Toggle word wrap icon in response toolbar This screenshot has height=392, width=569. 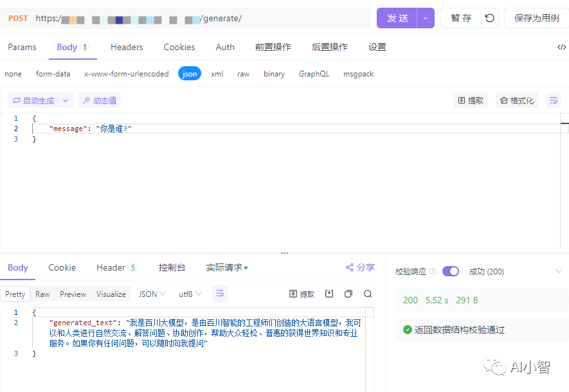pyautogui.click(x=220, y=294)
